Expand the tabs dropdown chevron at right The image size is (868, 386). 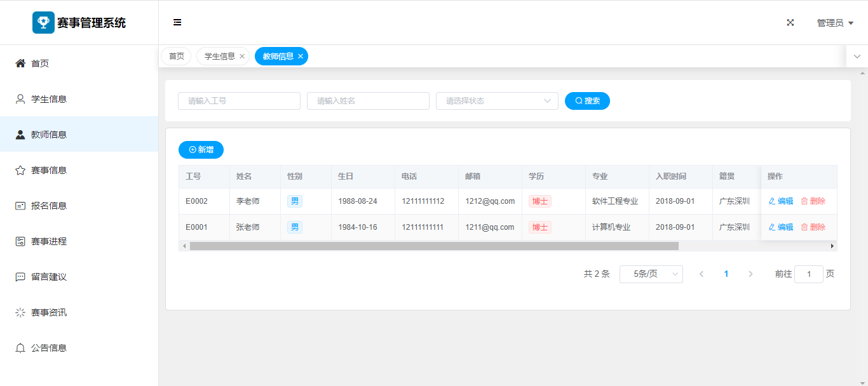point(857,57)
